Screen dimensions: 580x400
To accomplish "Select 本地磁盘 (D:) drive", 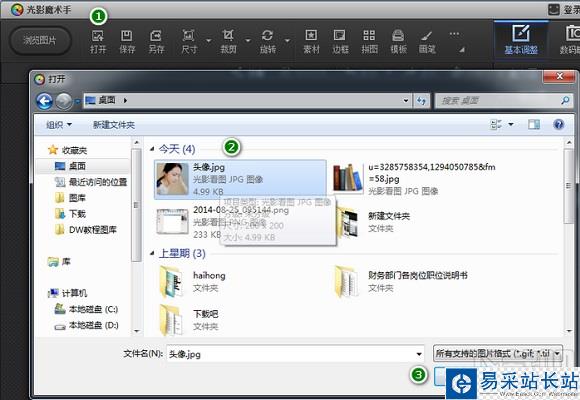I will point(86,325).
